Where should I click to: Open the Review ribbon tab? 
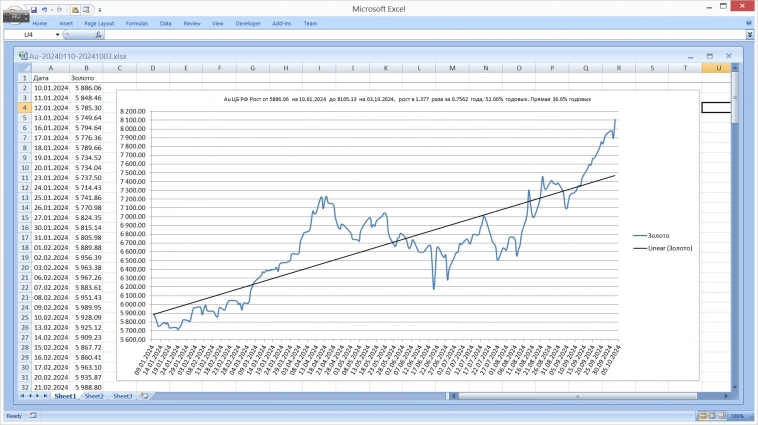click(x=192, y=23)
